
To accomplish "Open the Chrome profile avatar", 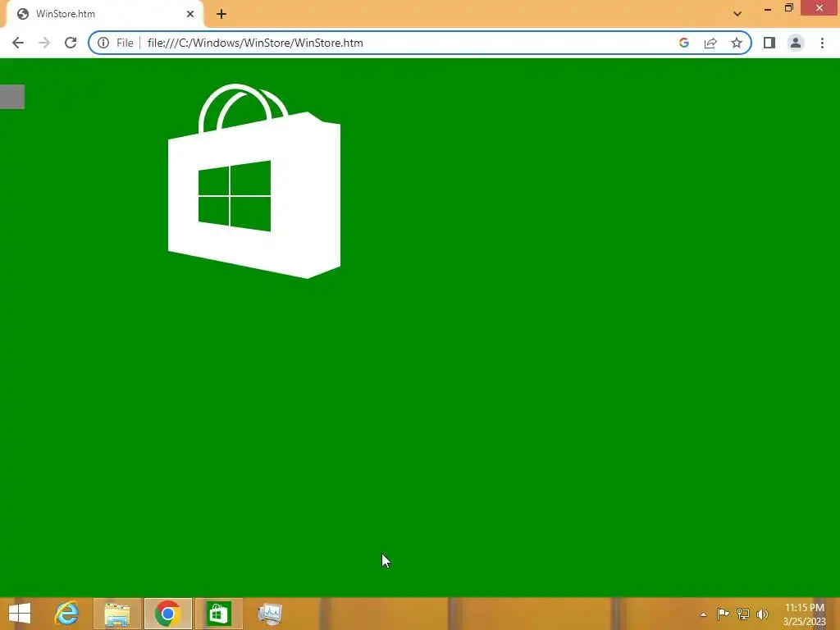I will click(796, 43).
